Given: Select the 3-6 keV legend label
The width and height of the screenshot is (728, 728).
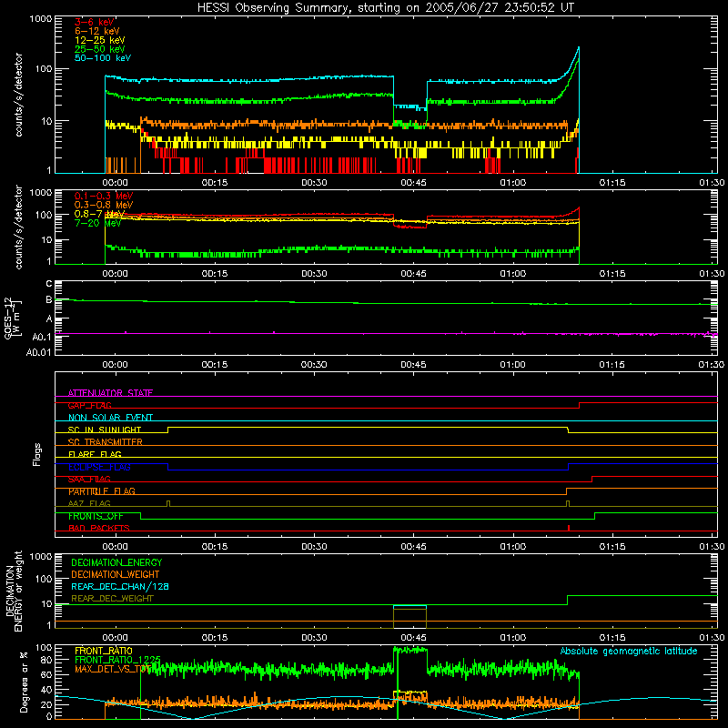Looking at the screenshot, I should coord(95,22).
